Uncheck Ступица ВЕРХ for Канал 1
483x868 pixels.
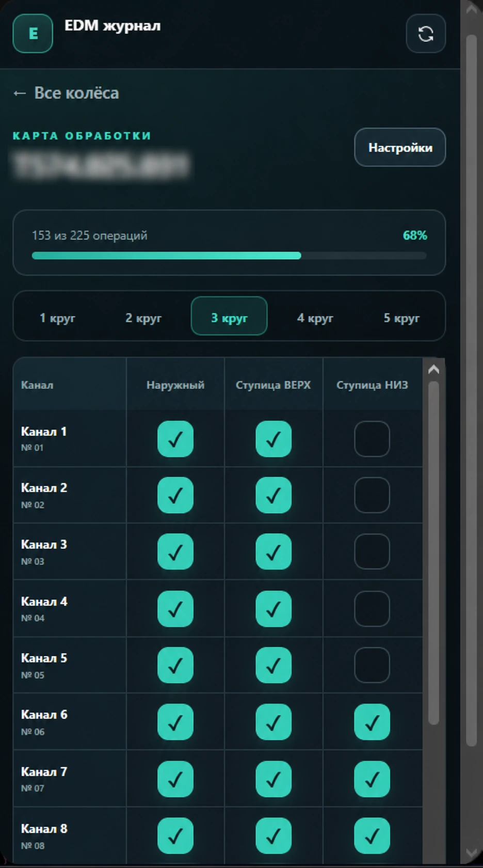coord(273,439)
